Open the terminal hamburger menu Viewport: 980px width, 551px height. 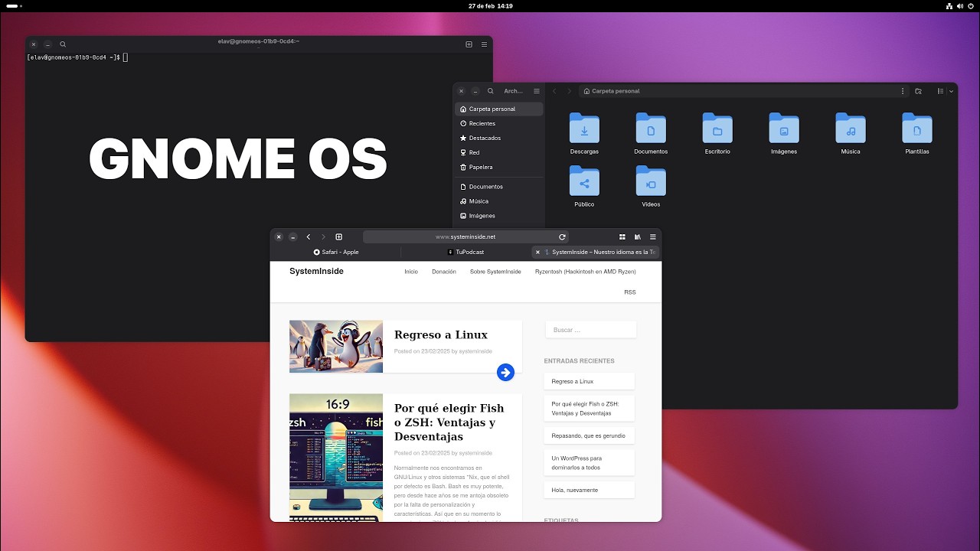pyautogui.click(x=485, y=44)
